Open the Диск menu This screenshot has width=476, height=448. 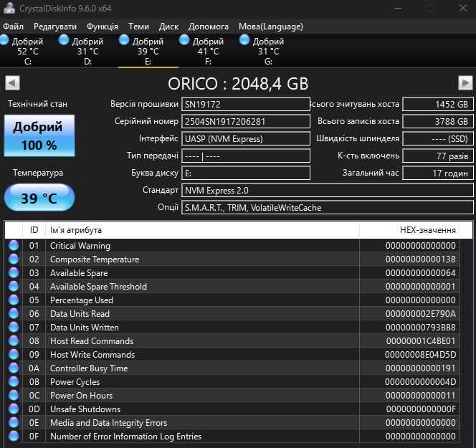[x=168, y=27]
